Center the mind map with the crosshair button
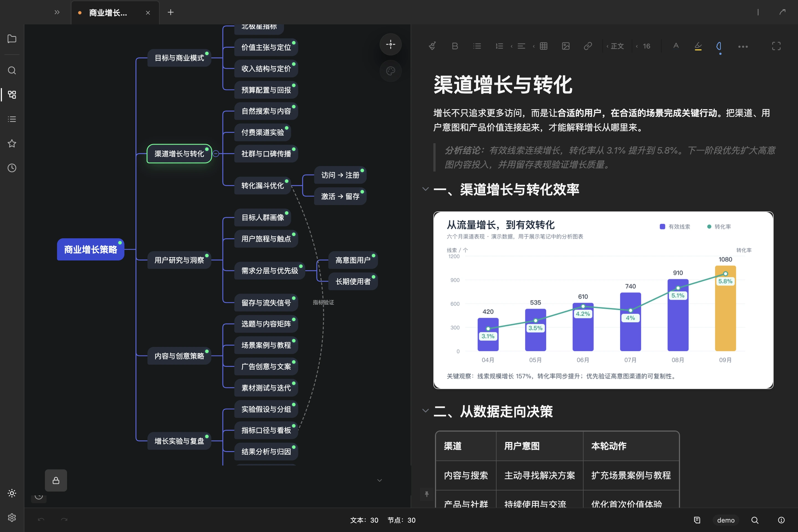Image resolution: width=798 pixels, height=532 pixels. (x=390, y=44)
